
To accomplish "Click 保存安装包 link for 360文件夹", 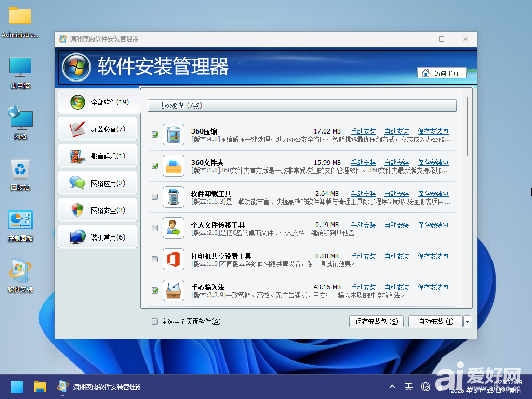I will coord(433,163).
